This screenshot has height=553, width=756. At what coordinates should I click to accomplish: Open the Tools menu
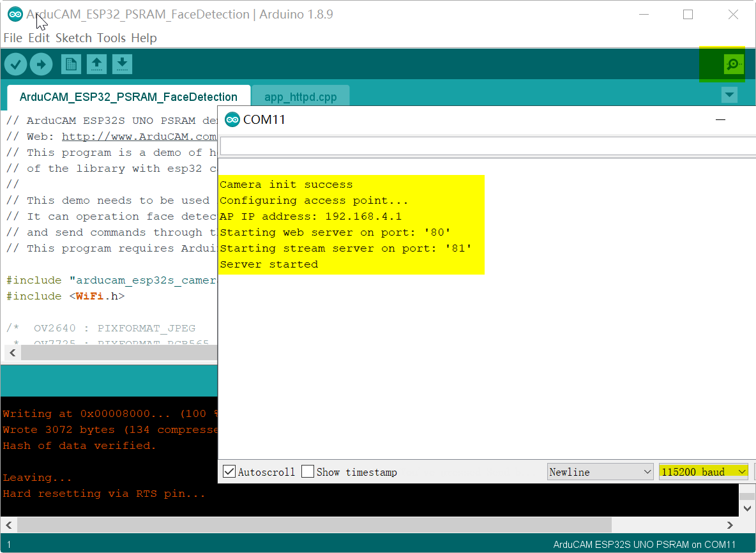[111, 38]
